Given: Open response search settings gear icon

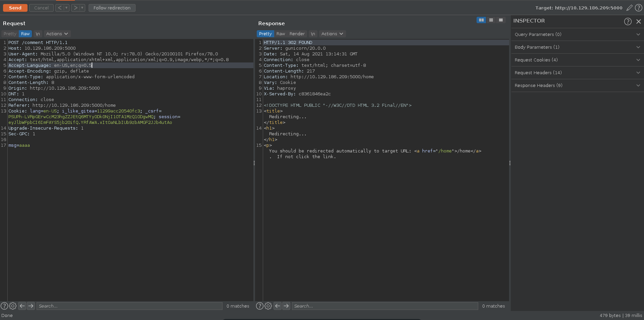Looking at the screenshot, I should [268, 306].
